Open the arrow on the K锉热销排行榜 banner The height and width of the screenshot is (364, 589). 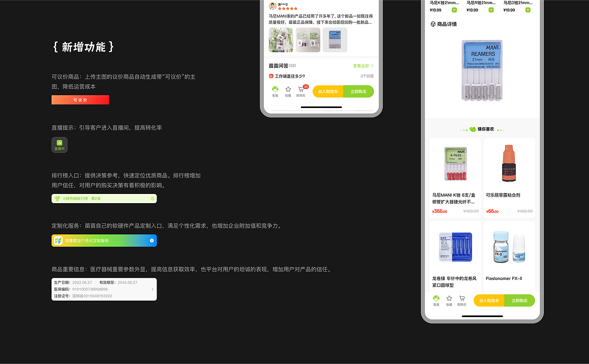[x=152, y=199]
